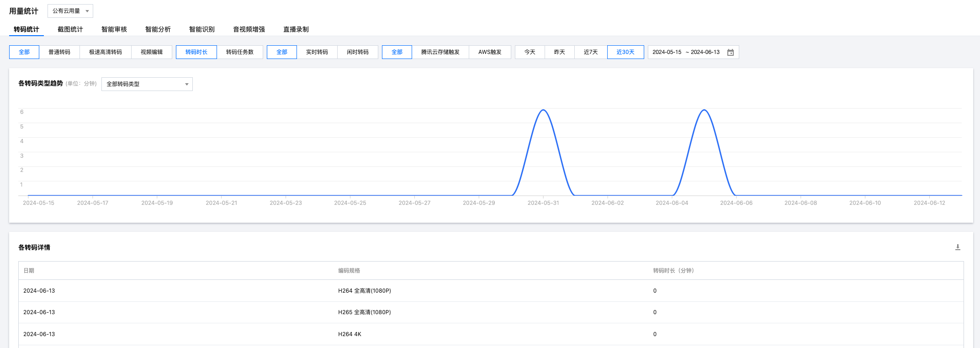The width and height of the screenshot is (980, 348).
Task: Filter by 闲时转码
Action: click(x=357, y=52)
